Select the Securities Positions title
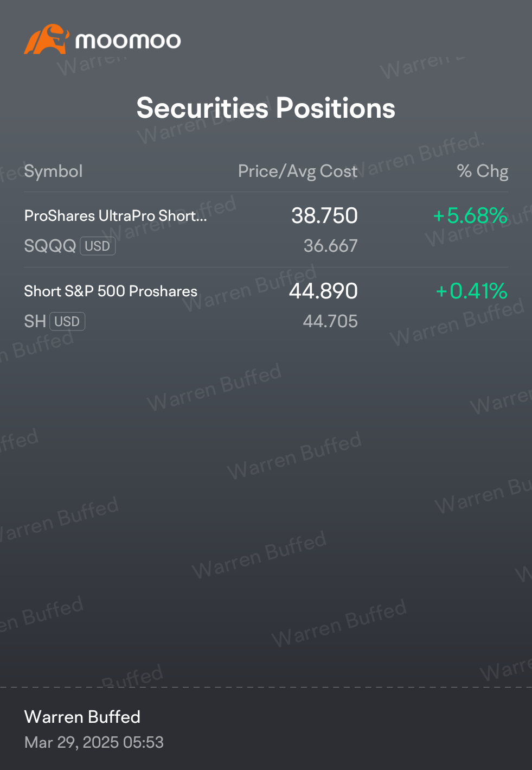Image resolution: width=532 pixels, height=770 pixels. coord(266,108)
